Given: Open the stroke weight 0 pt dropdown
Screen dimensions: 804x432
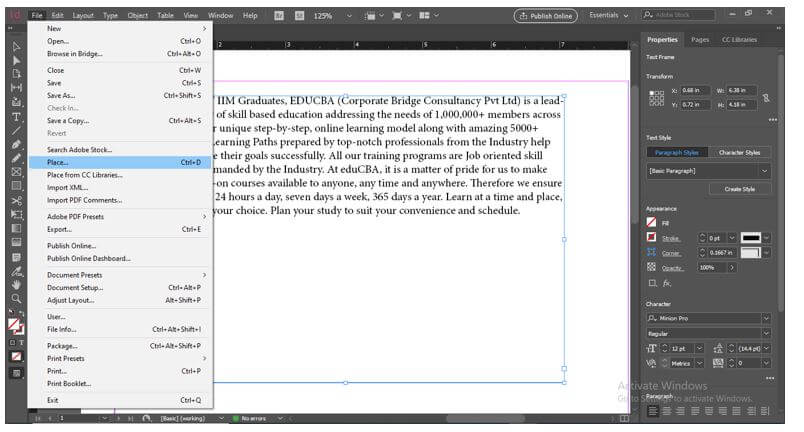Looking at the screenshot, I should (x=732, y=238).
